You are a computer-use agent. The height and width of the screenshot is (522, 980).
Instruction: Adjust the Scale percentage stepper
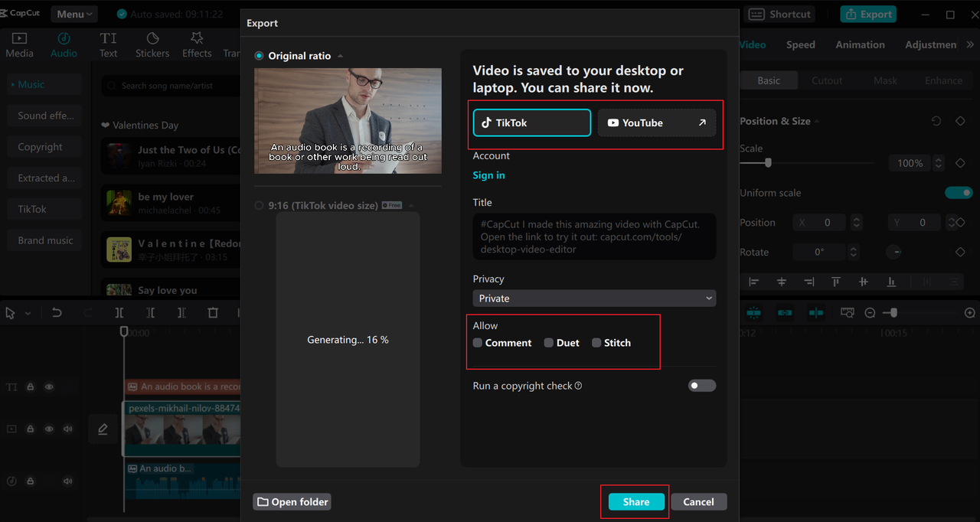(940, 163)
